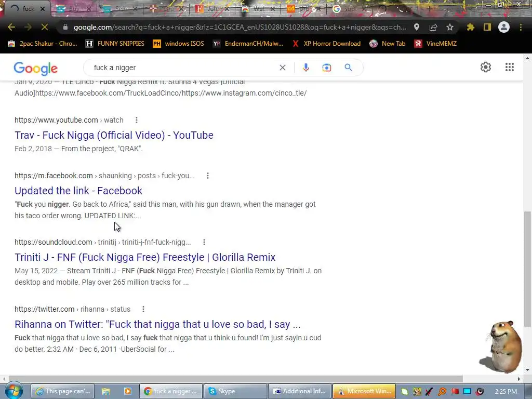Open the VineMEMZ bookmark

[x=436, y=44]
